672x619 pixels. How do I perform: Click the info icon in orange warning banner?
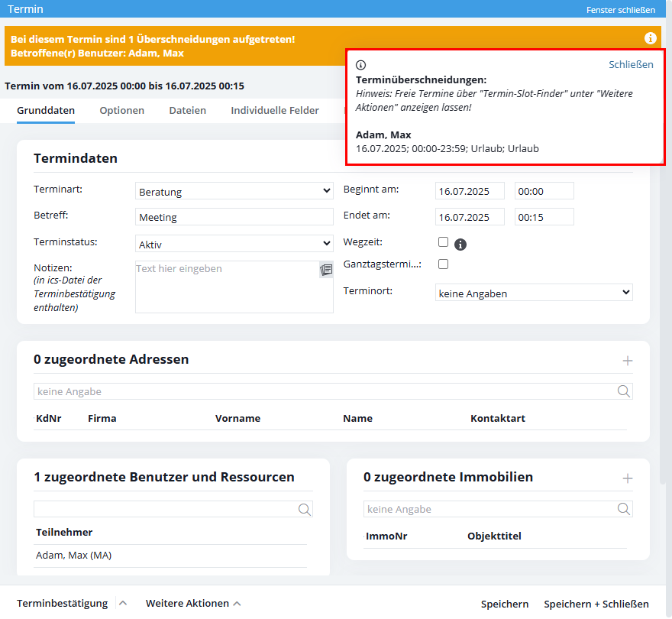pos(650,38)
